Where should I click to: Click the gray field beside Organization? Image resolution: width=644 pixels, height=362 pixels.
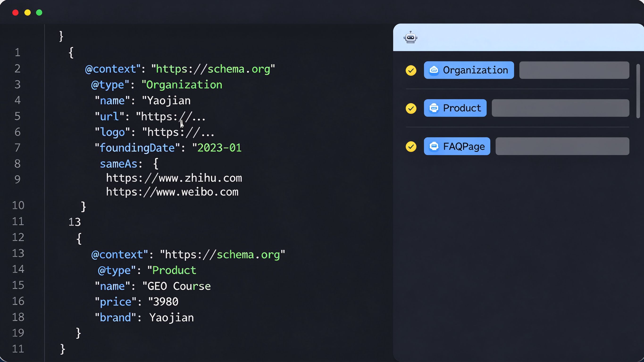tap(574, 70)
